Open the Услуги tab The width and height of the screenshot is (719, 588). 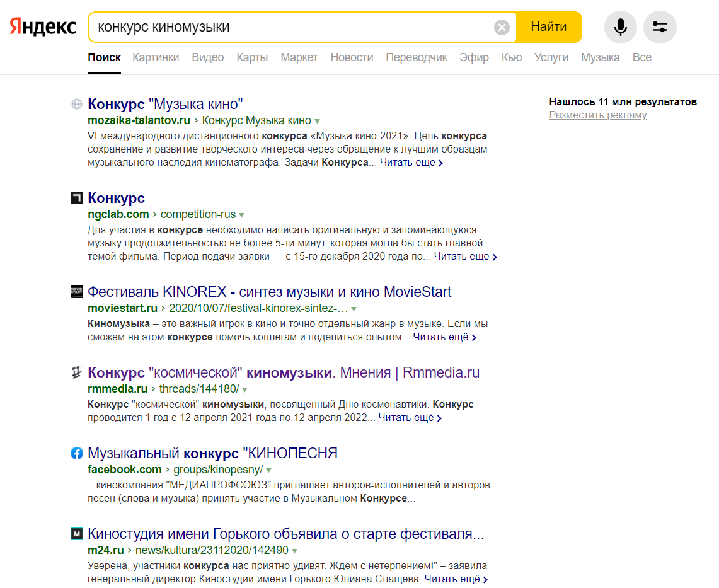tap(551, 57)
